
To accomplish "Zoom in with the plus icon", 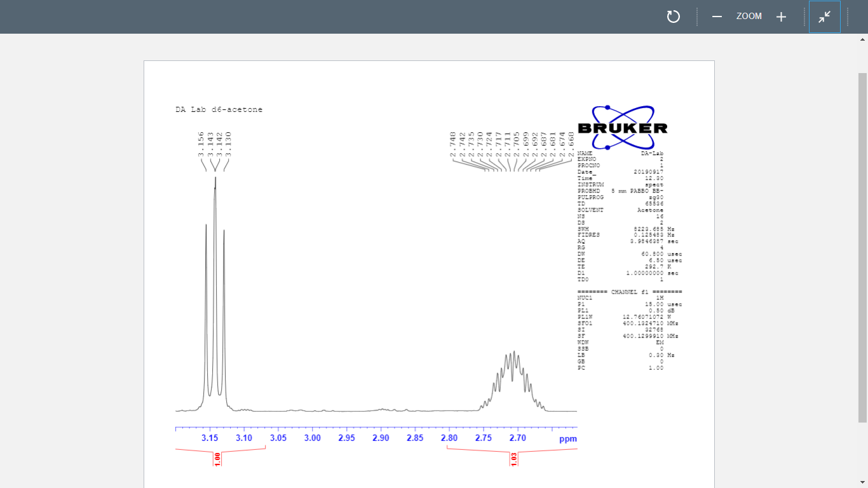I will coord(782,17).
